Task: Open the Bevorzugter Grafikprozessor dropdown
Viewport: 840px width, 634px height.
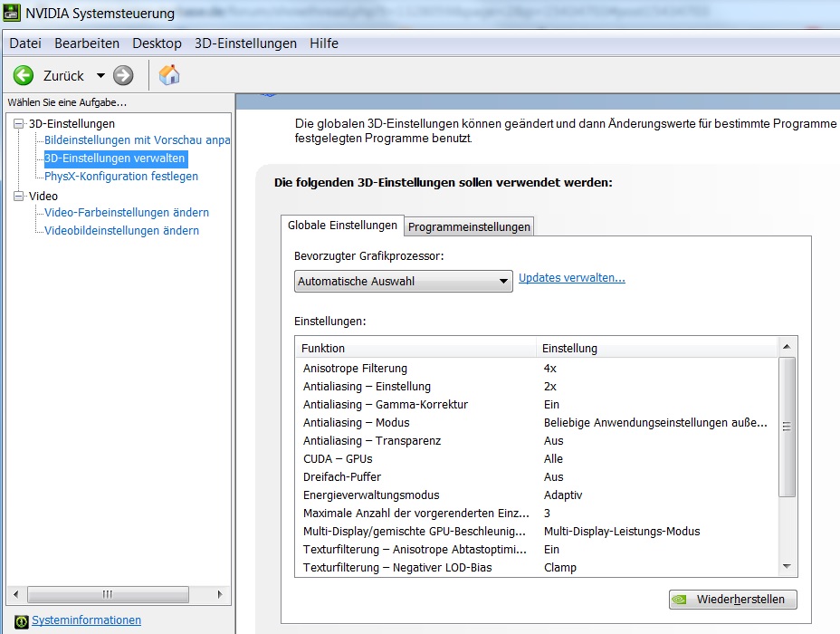Action: pyautogui.click(x=404, y=281)
